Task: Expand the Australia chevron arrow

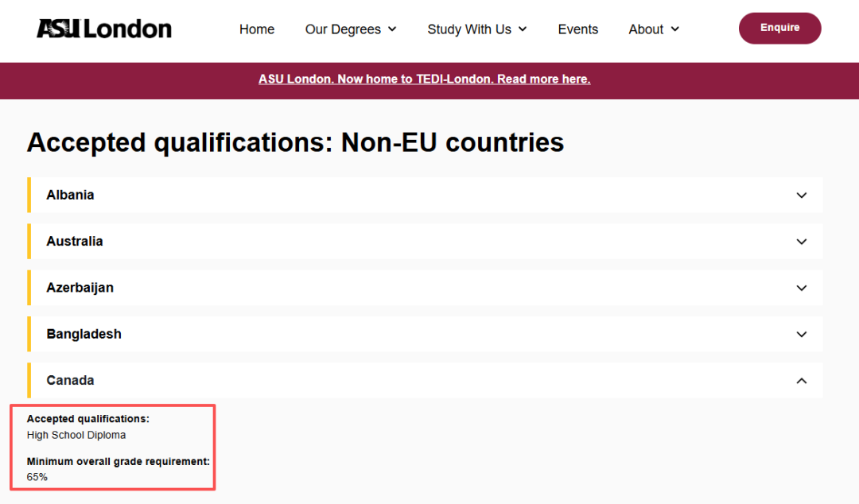Action: click(x=802, y=242)
